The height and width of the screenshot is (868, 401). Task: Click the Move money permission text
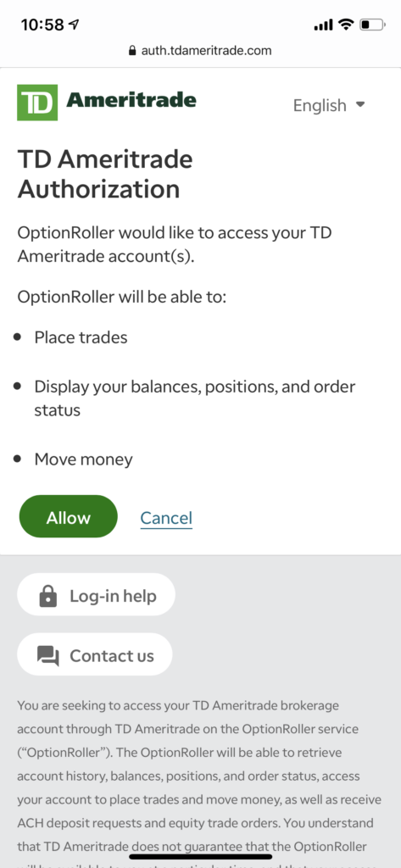pos(84,459)
